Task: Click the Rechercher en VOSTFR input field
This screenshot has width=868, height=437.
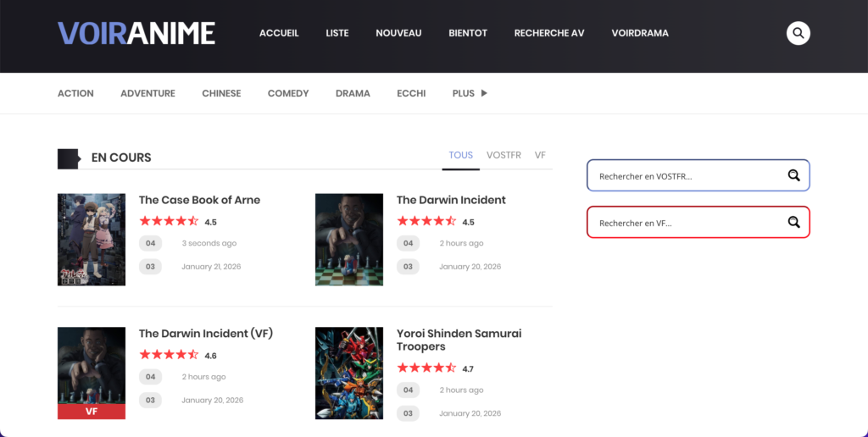Action: coord(687,176)
